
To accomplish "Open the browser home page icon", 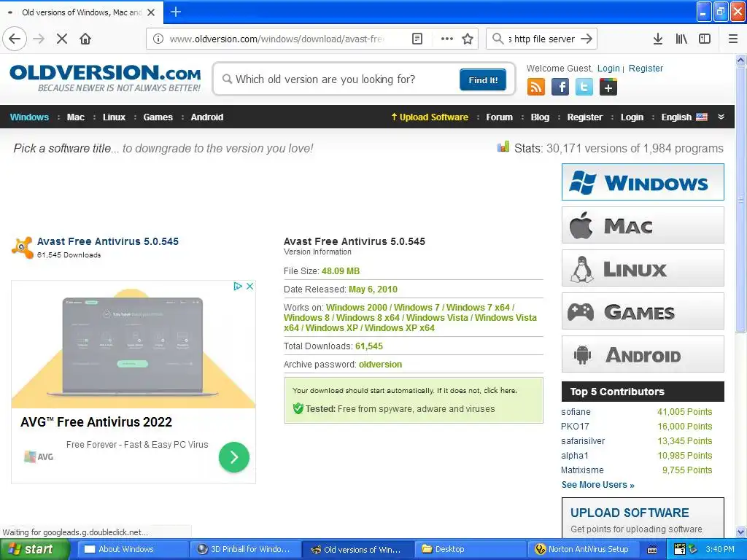I will pos(85,39).
